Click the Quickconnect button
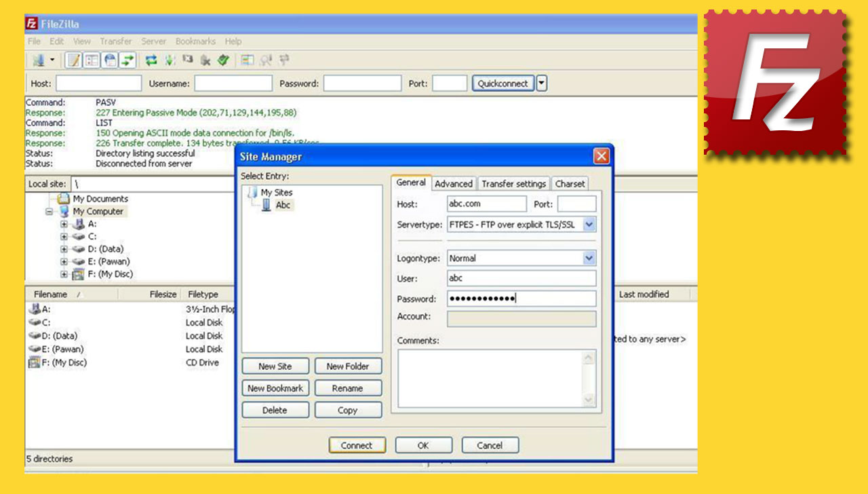 pyautogui.click(x=503, y=83)
